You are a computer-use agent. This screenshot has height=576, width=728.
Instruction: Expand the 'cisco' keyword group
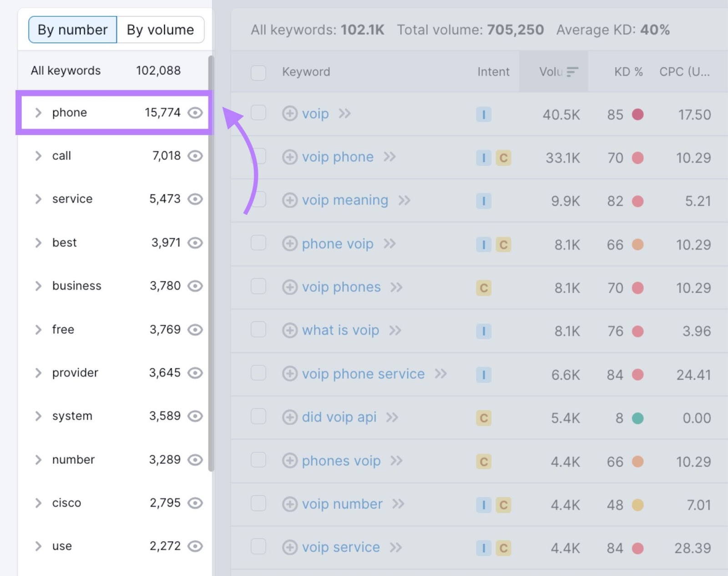pos(38,503)
